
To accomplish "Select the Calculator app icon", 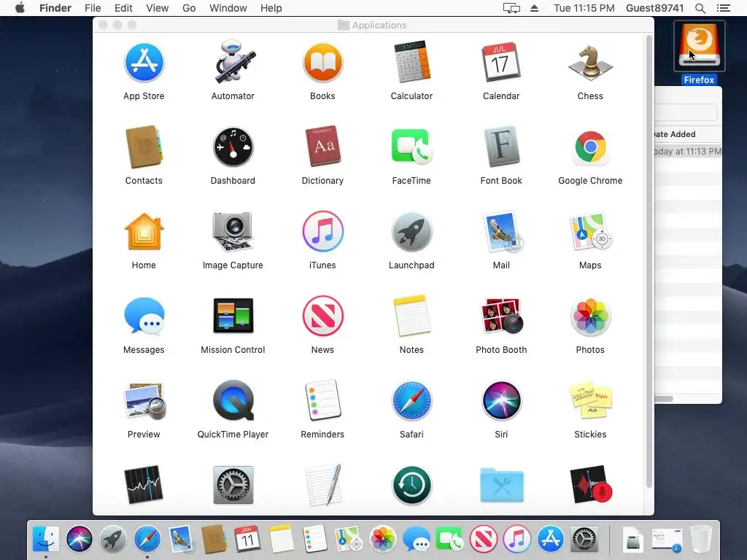I will [x=411, y=63].
